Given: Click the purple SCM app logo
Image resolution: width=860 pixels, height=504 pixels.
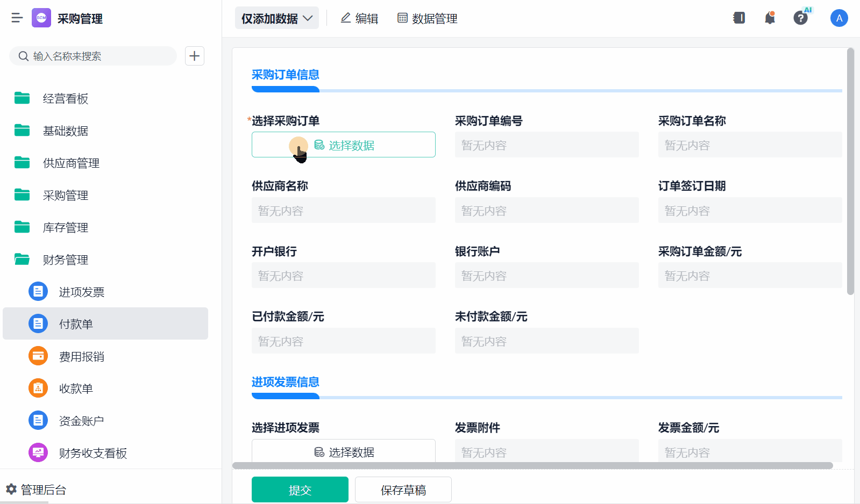Looking at the screenshot, I should click(41, 18).
